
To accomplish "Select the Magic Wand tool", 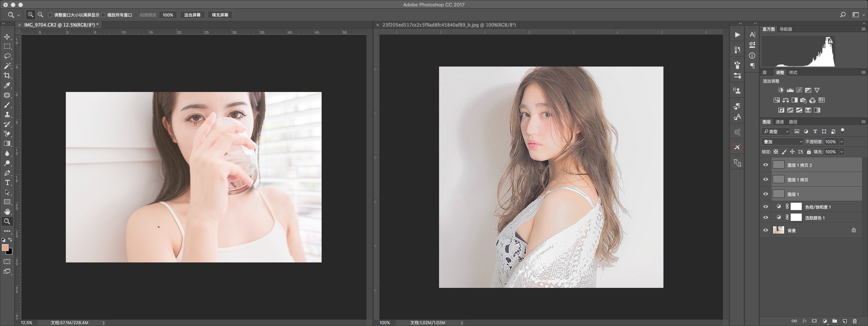I will click(x=7, y=66).
